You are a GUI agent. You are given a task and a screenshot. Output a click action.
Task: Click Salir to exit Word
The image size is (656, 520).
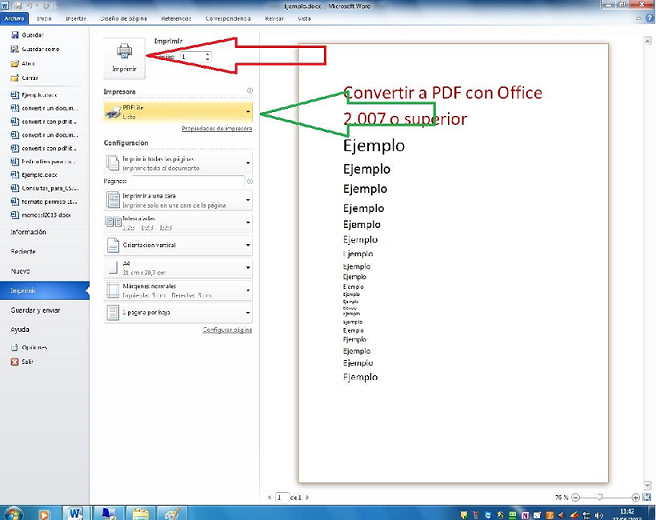coord(27,362)
